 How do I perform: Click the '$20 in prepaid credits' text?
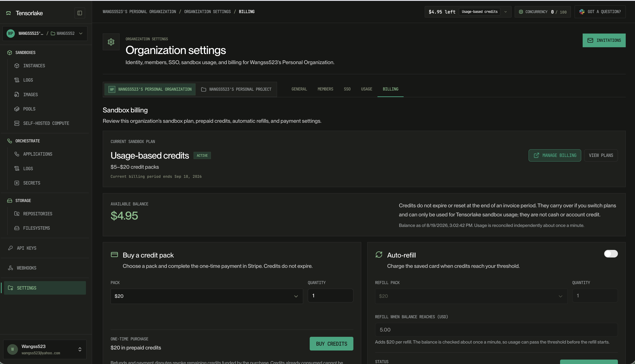[x=136, y=348]
